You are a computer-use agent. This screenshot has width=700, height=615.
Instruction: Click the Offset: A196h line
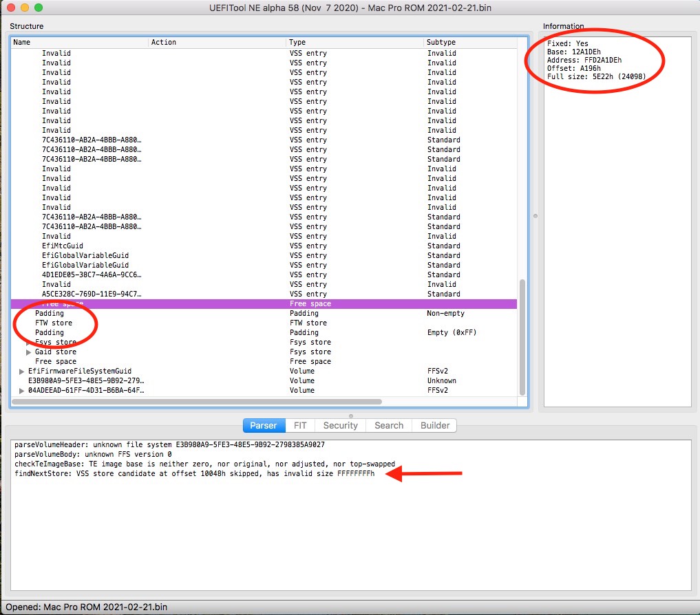click(x=574, y=69)
